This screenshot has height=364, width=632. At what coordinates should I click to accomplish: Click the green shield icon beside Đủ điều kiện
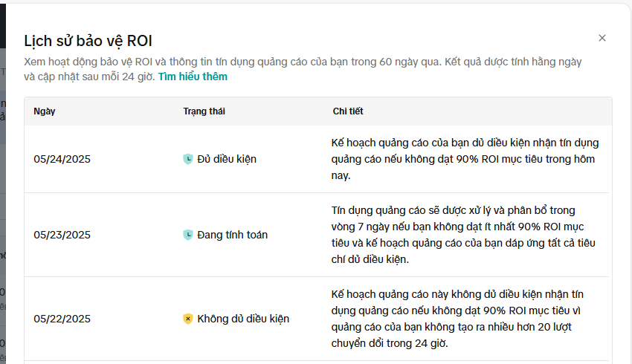188,159
